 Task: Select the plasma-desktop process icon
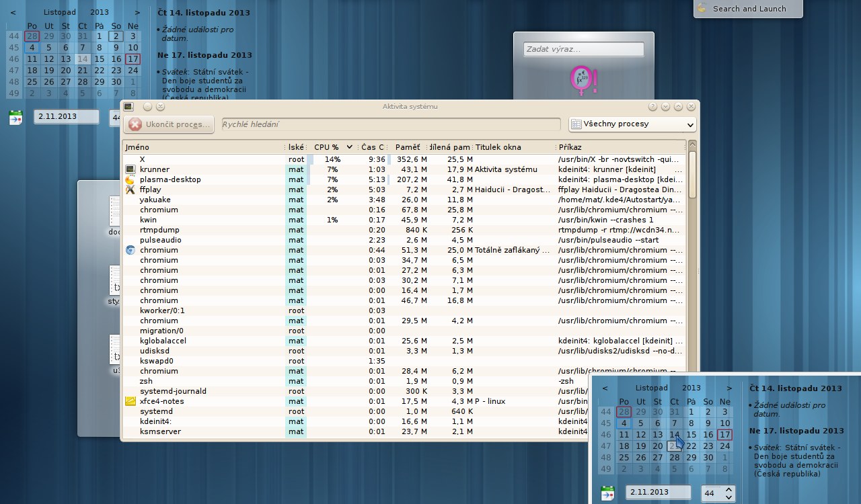click(130, 179)
